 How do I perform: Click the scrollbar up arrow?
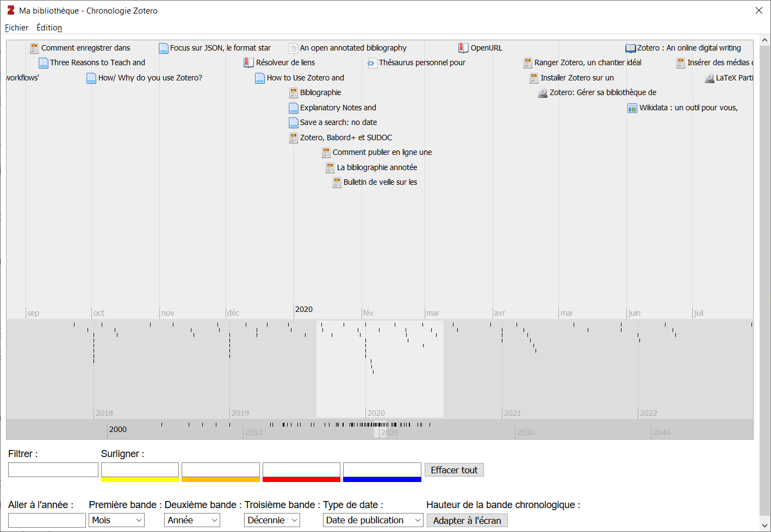point(765,40)
